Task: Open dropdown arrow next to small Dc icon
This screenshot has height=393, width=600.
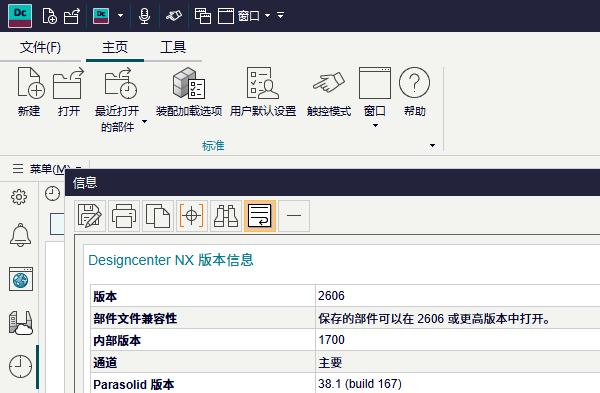Action: (121, 16)
